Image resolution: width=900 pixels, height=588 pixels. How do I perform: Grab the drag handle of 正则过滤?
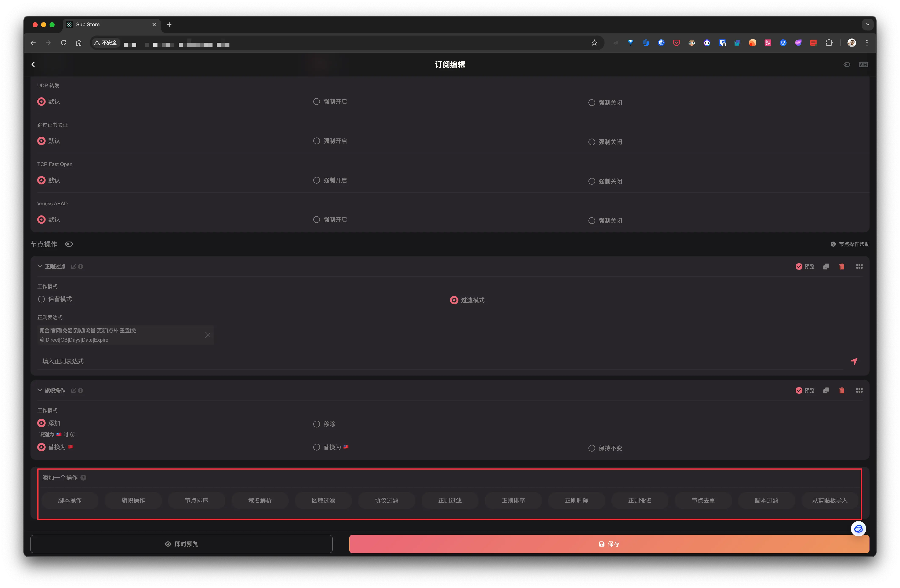pos(859,267)
